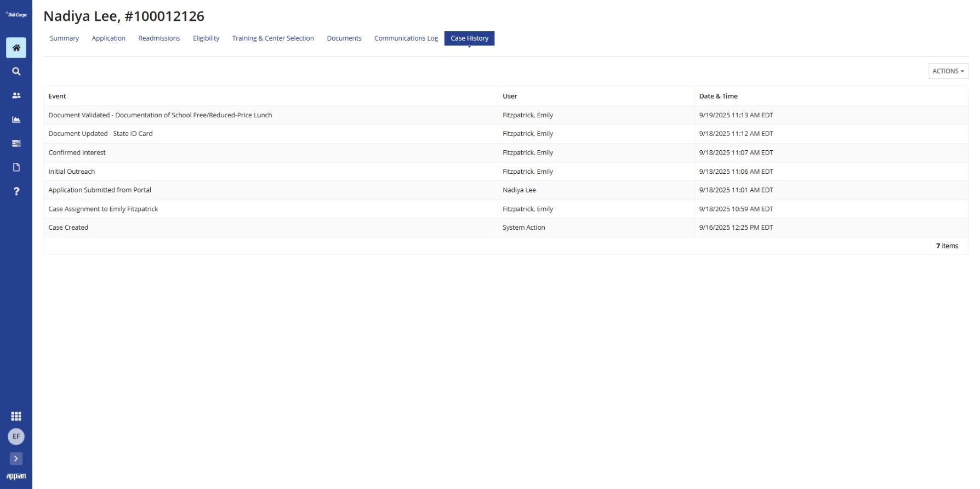Click date 9/18/2025 11:12 AM EDT
980x489 pixels.
point(736,134)
